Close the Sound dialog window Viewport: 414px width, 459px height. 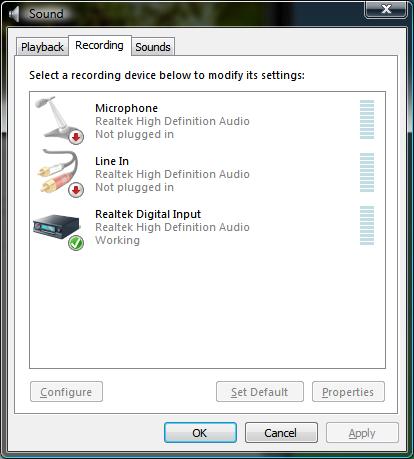click(386, 9)
